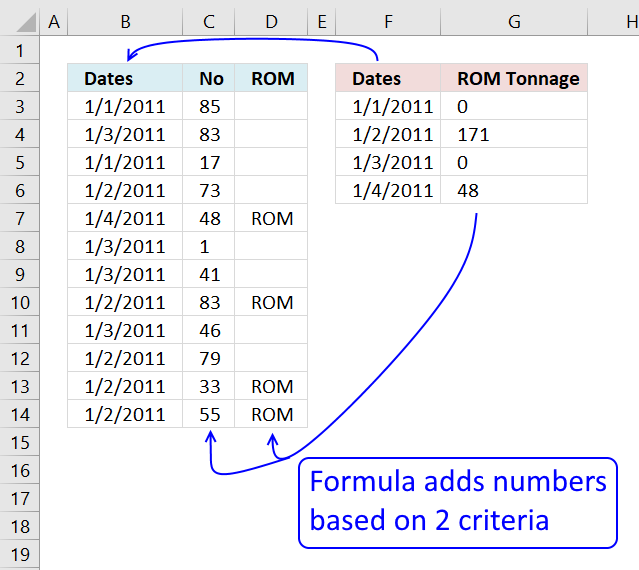Select column A header
The height and width of the screenshot is (570, 639).
(x=54, y=22)
